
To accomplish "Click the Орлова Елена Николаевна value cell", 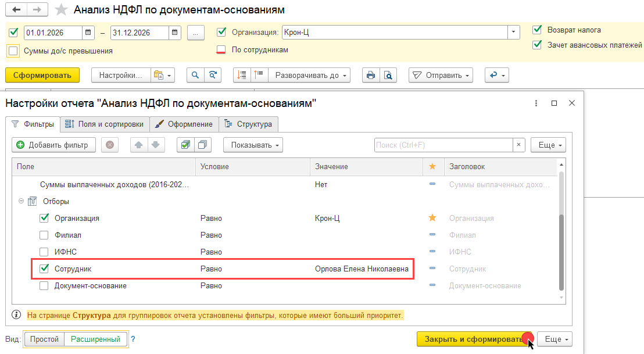I will 362,269.
